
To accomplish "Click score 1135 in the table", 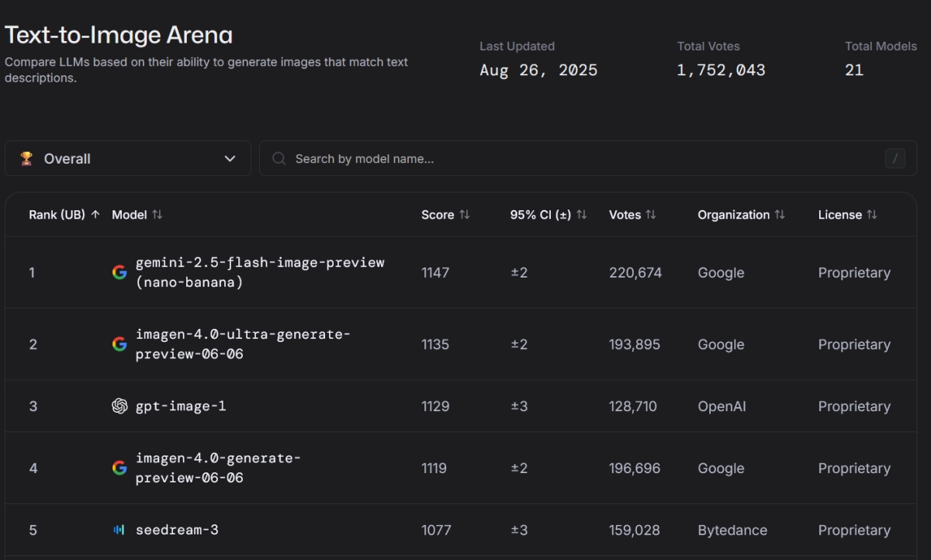I will [435, 344].
